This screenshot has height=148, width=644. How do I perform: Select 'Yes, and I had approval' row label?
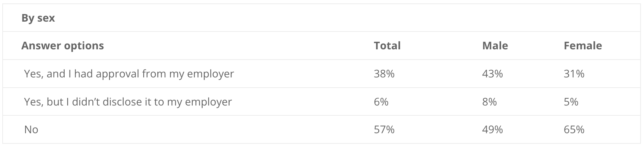point(129,74)
